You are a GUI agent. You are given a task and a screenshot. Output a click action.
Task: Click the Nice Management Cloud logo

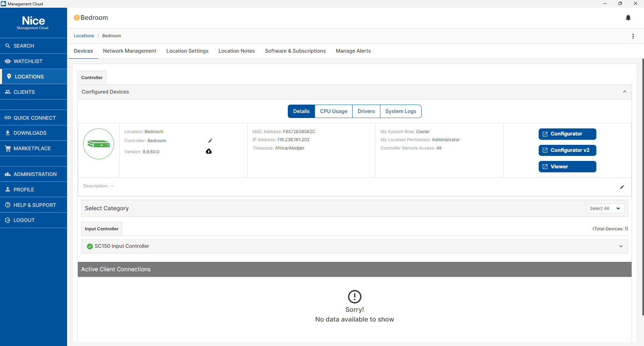tap(33, 23)
